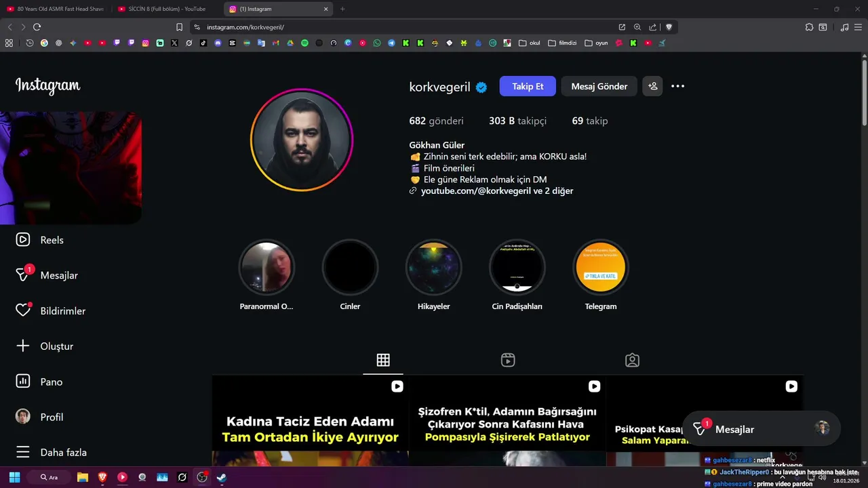This screenshot has width=868, height=488.
Task: Open the korkvegeril profile picture story
Action: pos(302,140)
